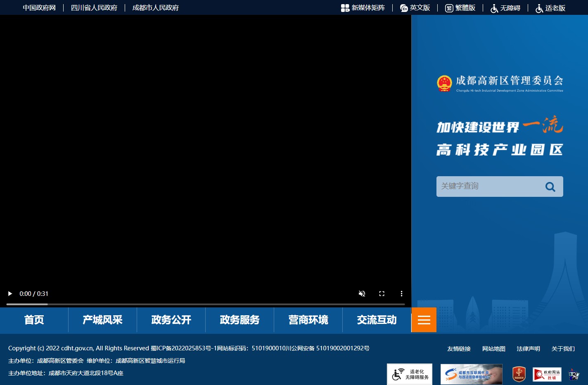Screen dimensions: 588x385
Task: Go to 四川省人民政府 link
Action: (x=94, y=8)
